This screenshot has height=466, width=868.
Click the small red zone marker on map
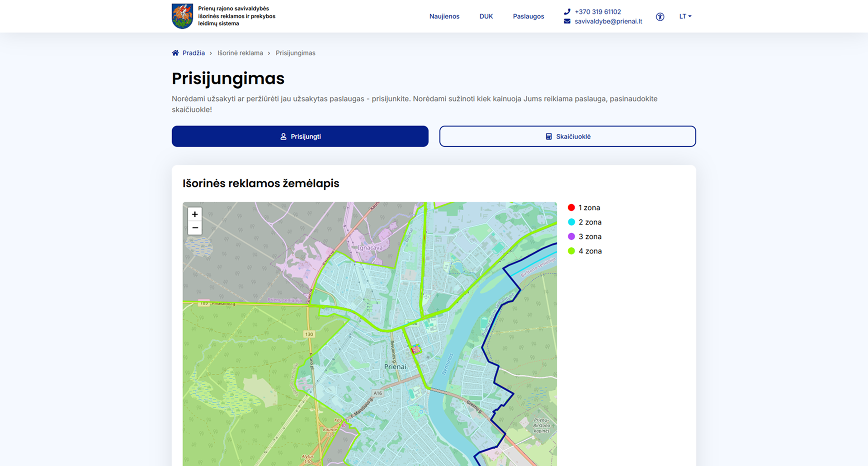click(x=415, y=349)
